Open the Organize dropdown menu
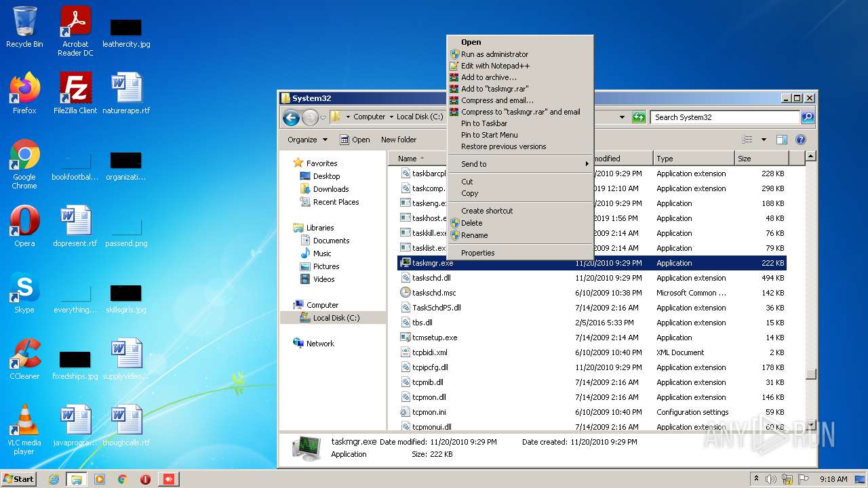Screen dimensions: 868x488 point(307,140)
